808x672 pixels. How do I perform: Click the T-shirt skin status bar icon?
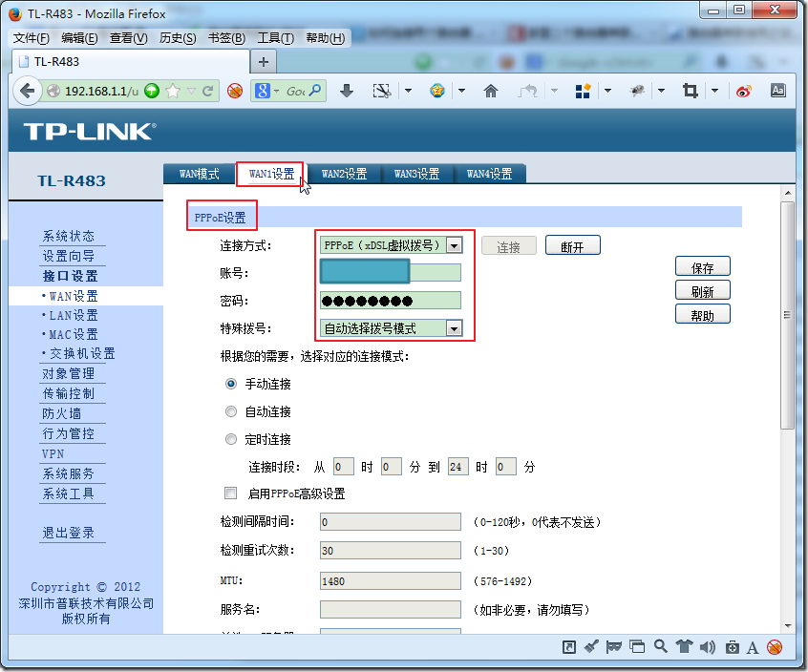(685, 646)
